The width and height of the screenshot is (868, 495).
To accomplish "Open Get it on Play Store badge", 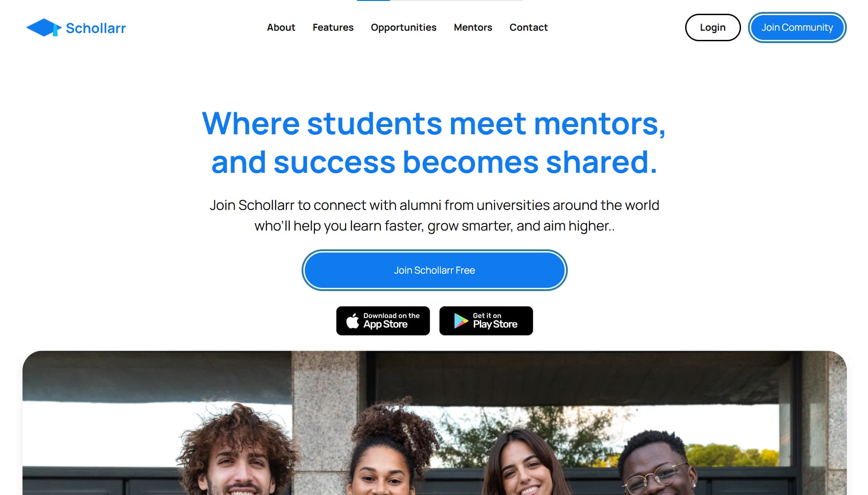I will (x=486, y=321).
